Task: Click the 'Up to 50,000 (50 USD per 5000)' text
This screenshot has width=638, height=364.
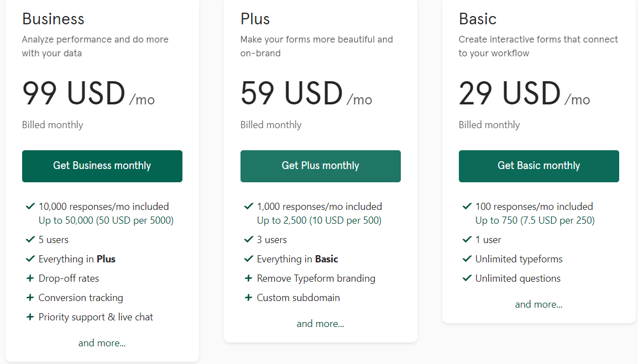Action: coord(106,220)
